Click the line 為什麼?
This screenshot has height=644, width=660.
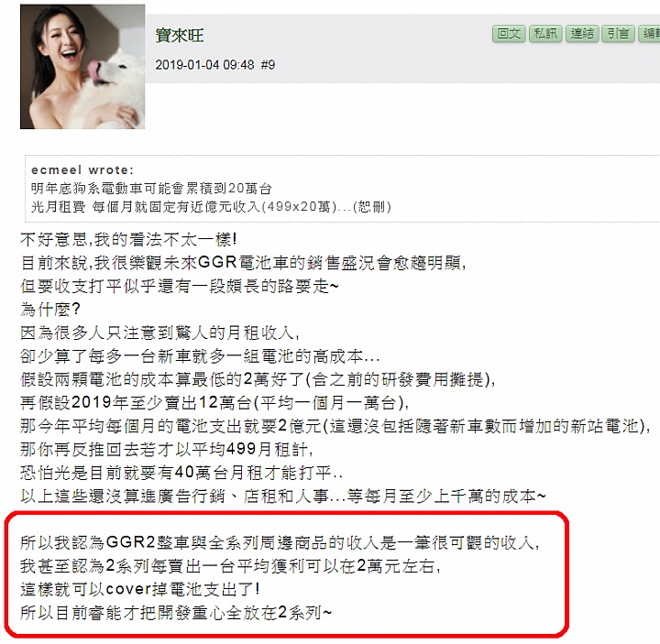50,310
